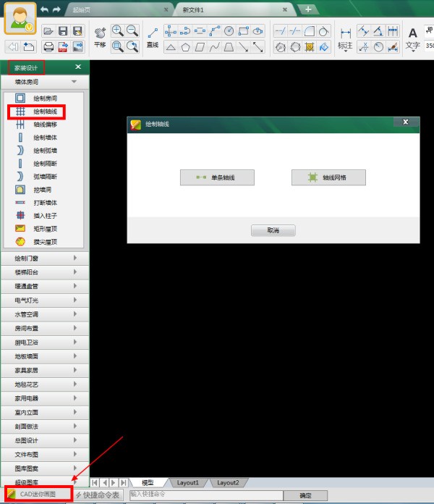Collapse the 墙体房间 category header

click(45, 82)
